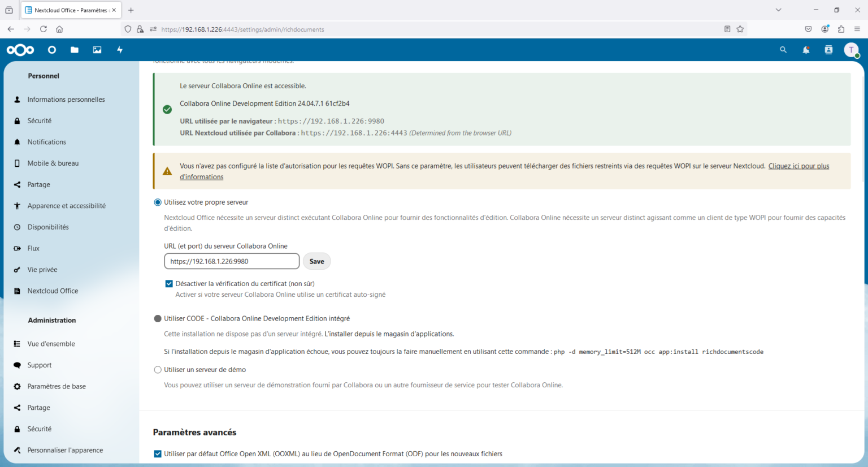
Task: Uncheck 'Désactiver la vérification du certificat'
Action: tap(168, 283)
